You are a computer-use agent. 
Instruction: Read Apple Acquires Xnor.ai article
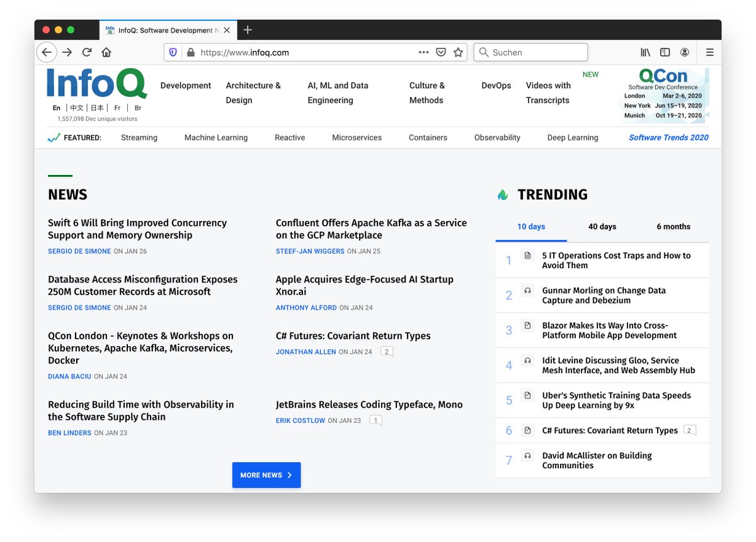365,286
